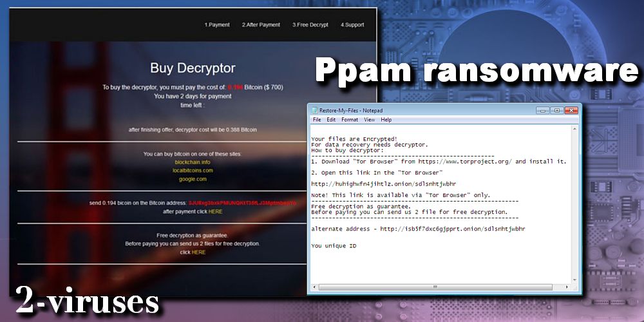
Task: Click the localbitcoins.com link
Action: (x=193, y=171)
